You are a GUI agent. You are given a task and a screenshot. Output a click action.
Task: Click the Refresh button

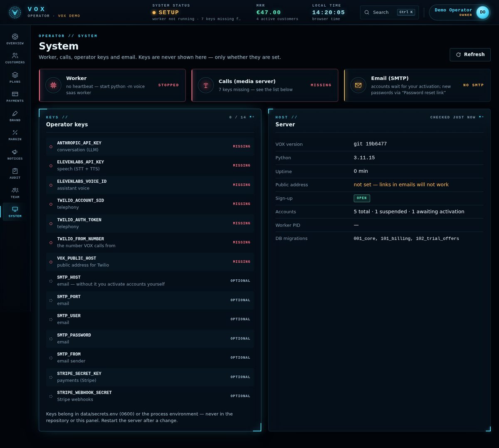[x=470, y=54]
